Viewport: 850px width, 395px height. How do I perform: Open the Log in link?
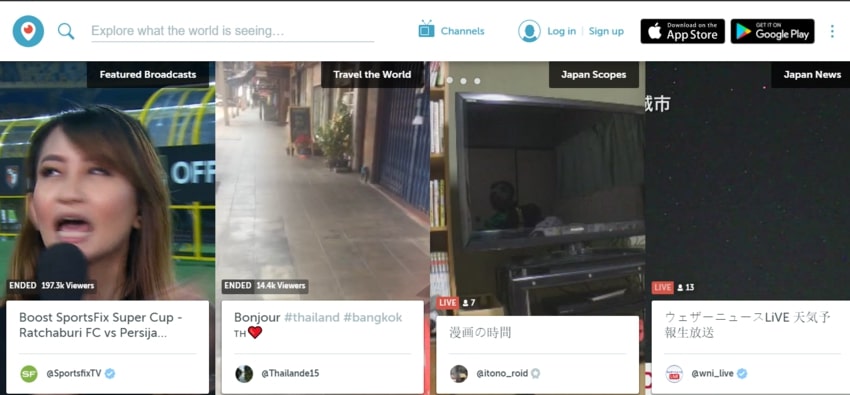pyautogui.click(x=561, y=31)
